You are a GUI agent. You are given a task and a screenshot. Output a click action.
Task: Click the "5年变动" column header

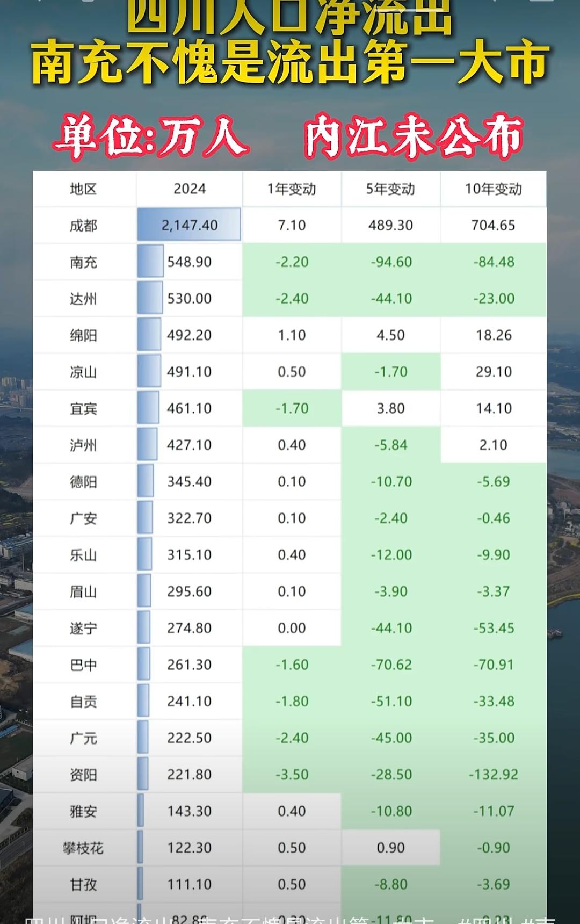(x=390, y=189)
